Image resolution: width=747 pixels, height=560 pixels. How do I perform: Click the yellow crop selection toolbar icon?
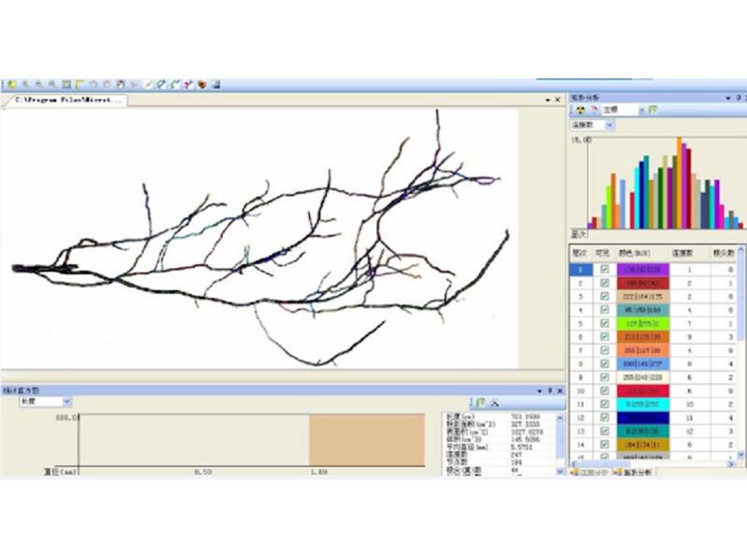click(x=80, y=84)
